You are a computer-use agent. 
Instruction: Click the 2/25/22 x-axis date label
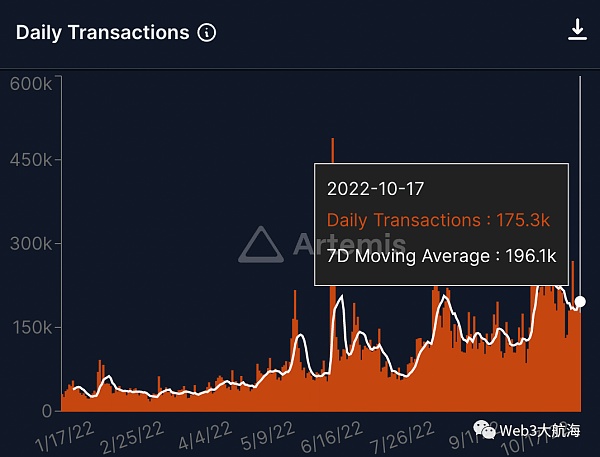pos(132,437)
